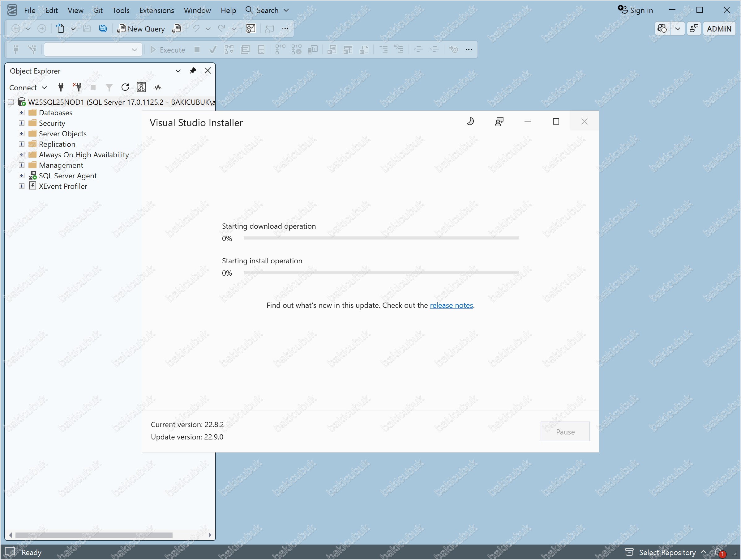This screenshot has height=560, width=741.
Task: Click the Parse checkmark icon
Action: (x=213, y=49)
